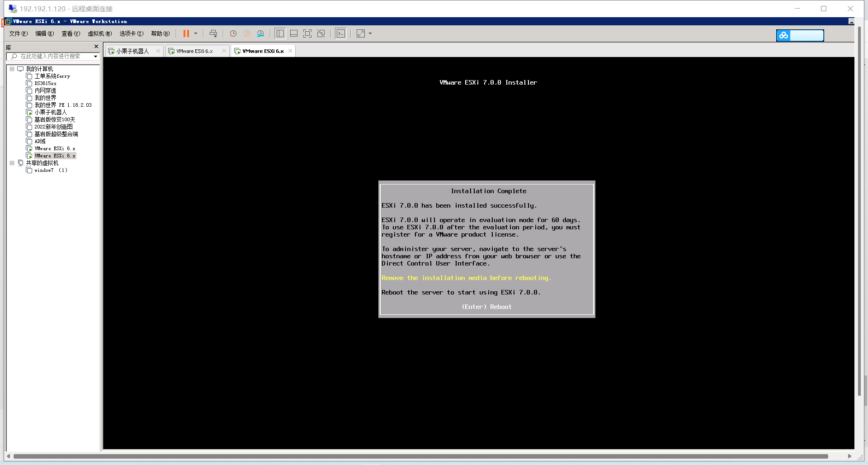868x465 pixels.
Task: Click the scroll right arrow at bottom
Action: [849, 456]
